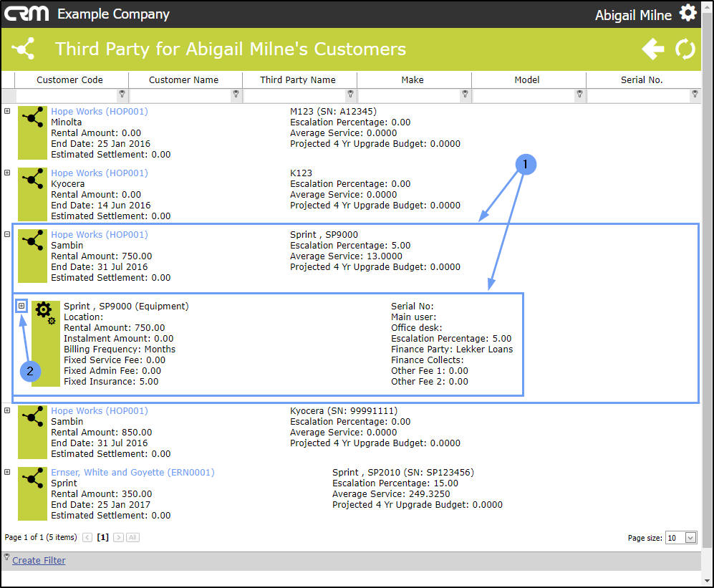Click the Customer Code filter text box
This screenshot has height=588, width=714.
coord(67,95)
